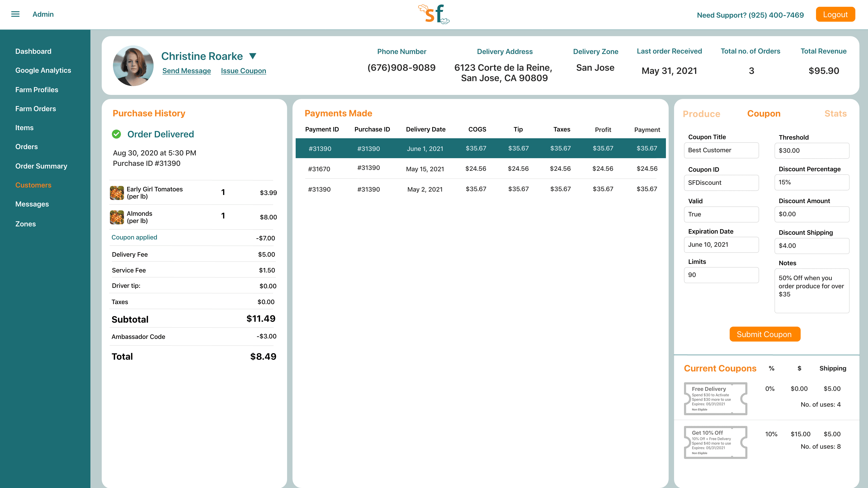Open Messages in the sidebar
868x488 pixels.
click(32, 204)
